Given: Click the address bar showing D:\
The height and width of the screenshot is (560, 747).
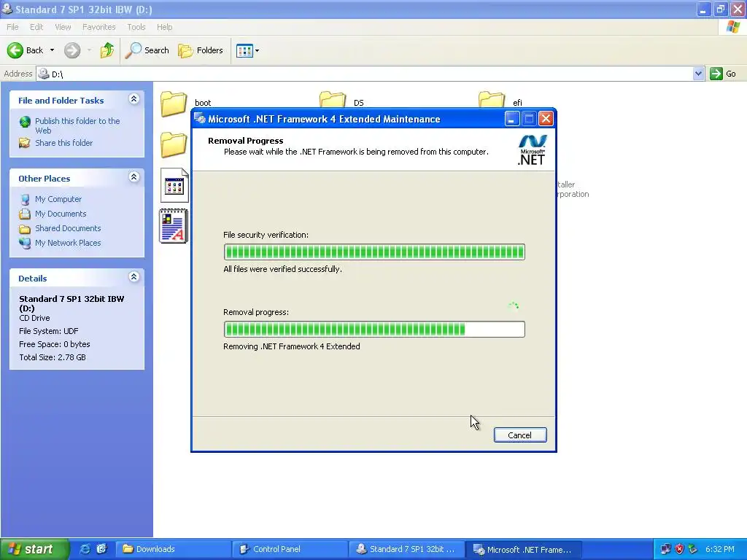Looking at the screenshot, I should [365, 74].
